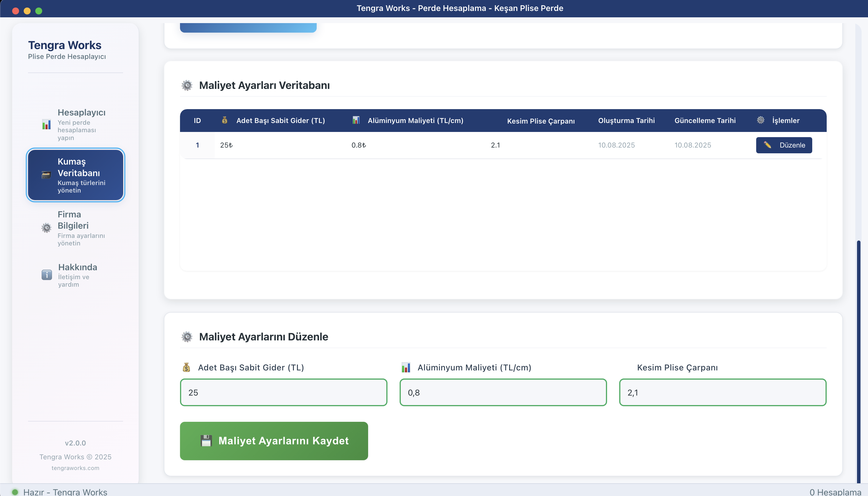Click the floppy disk icon on the save button

point(206,441)
